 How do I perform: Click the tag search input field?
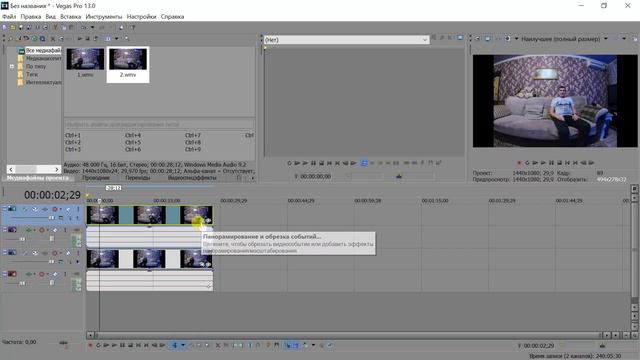[x=159, y=124]
